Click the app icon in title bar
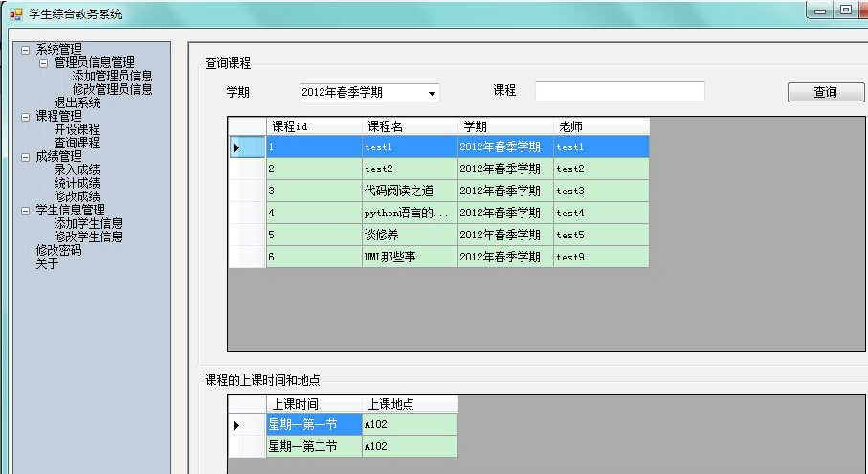 point(15,14)
